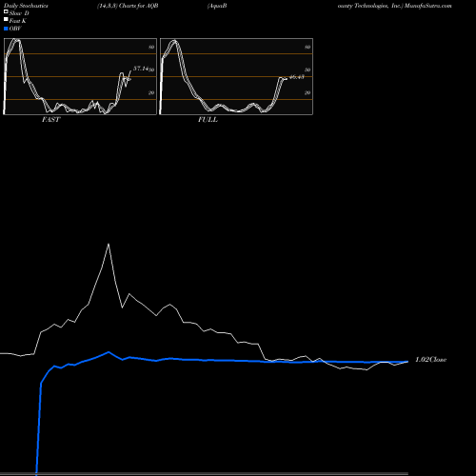
Task: Click the blue OBV legend swatch
Action: [6, 29]
